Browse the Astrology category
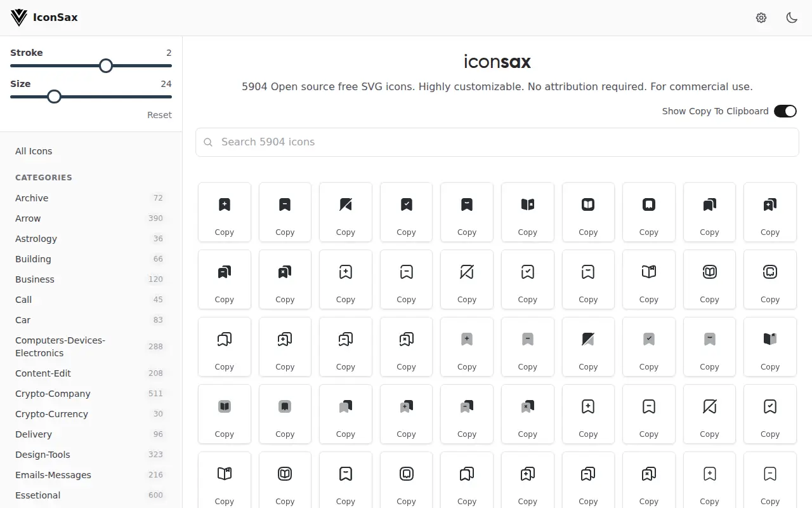Screen dimensions: 812x508 pyautogui.click(x=91, y=239)
